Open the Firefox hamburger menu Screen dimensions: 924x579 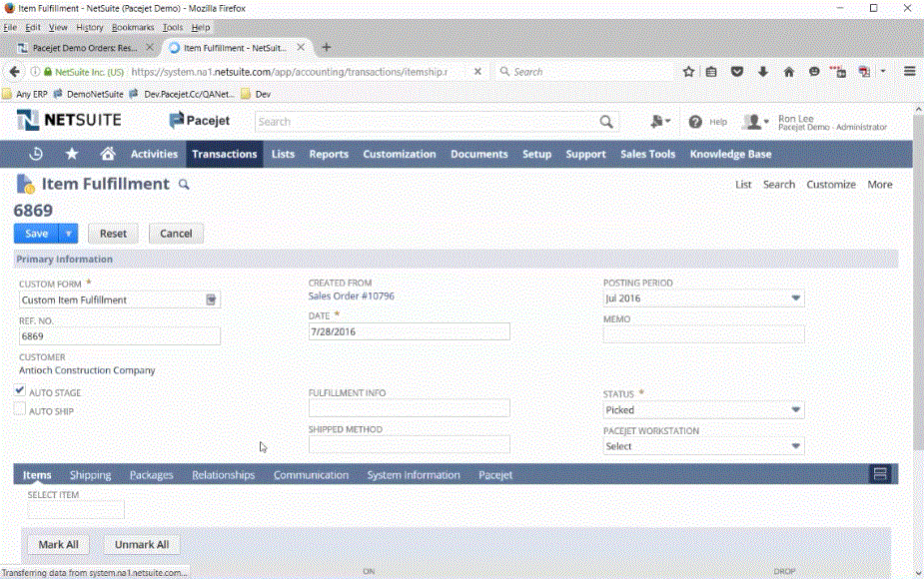tap(909, 71)
